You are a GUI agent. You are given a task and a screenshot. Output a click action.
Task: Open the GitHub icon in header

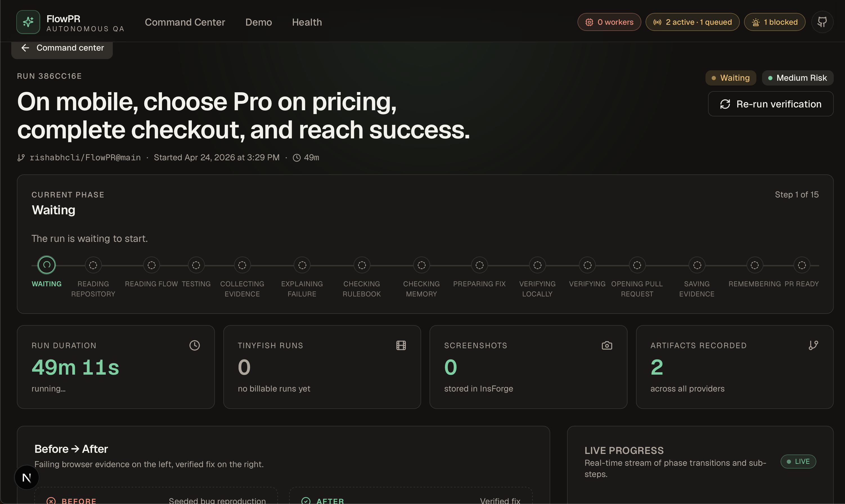click(x=822, y=22)
